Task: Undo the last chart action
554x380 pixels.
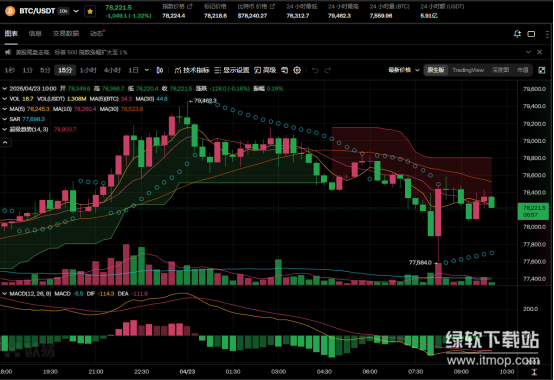Action: (x=315, y=70)
